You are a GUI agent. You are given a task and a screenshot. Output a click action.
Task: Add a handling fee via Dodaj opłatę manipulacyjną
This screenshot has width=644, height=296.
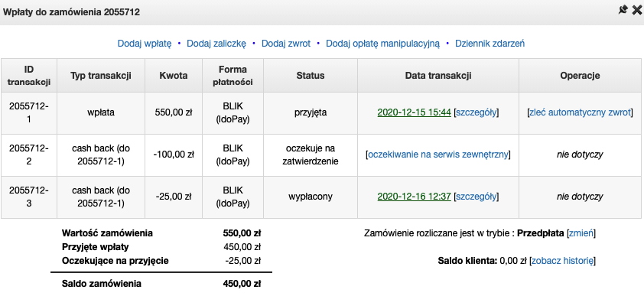coord(382,44)
